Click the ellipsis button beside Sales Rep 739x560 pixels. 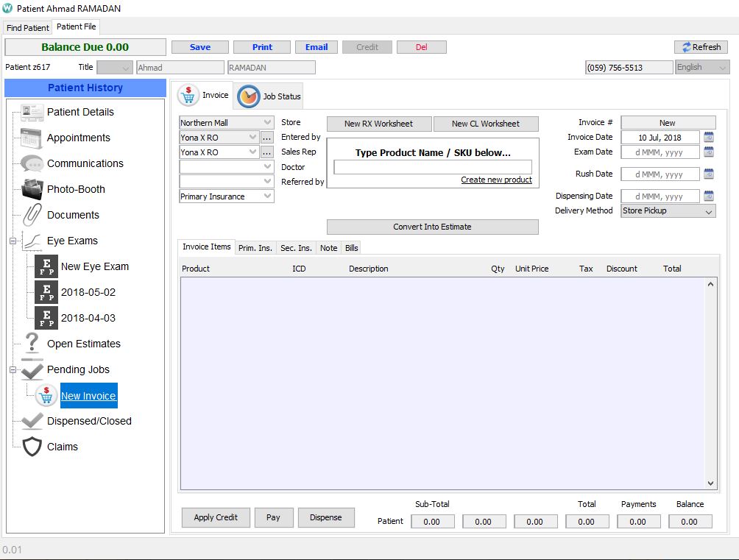(266, 152)
